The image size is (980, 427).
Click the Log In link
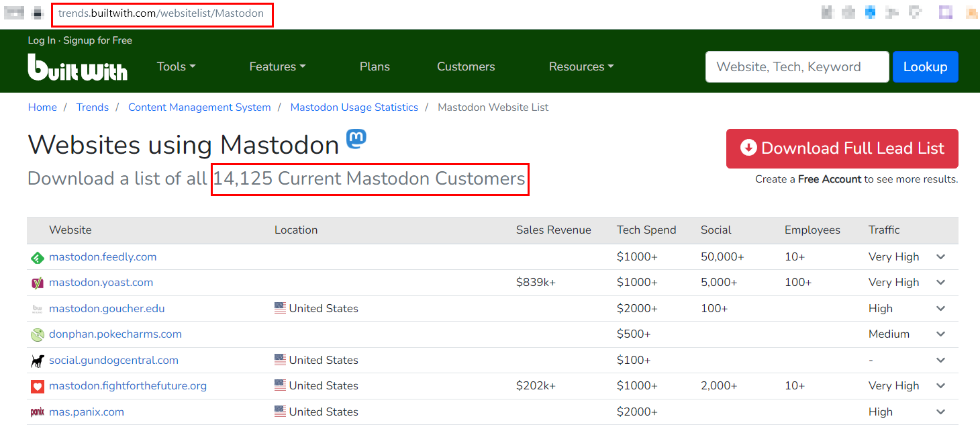(x=42, y=40)
